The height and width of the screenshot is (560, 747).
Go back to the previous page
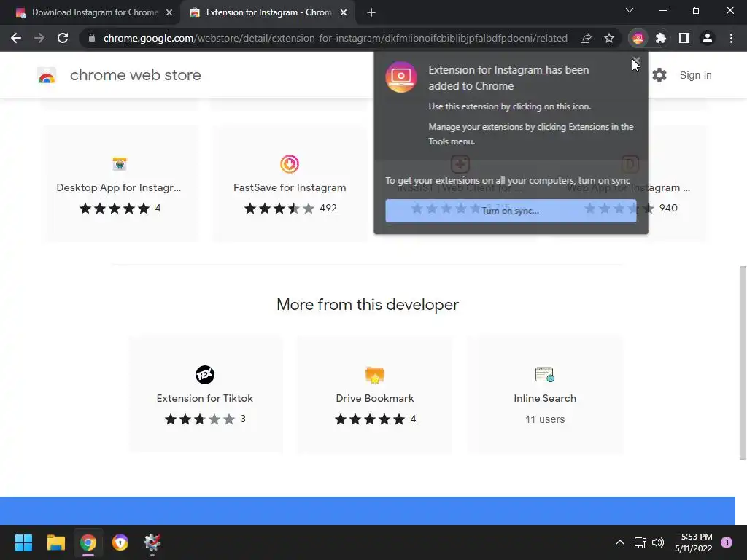click(x=16, y=38)
